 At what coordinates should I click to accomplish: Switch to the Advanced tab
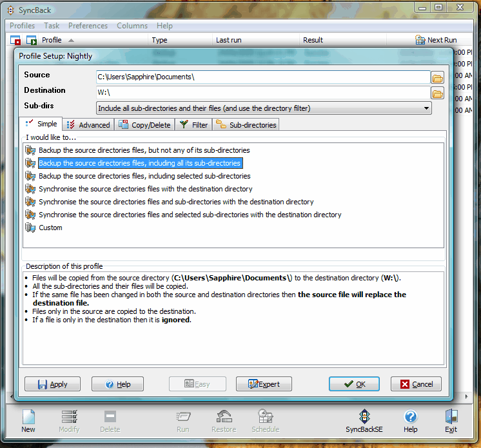pos(89,125)
